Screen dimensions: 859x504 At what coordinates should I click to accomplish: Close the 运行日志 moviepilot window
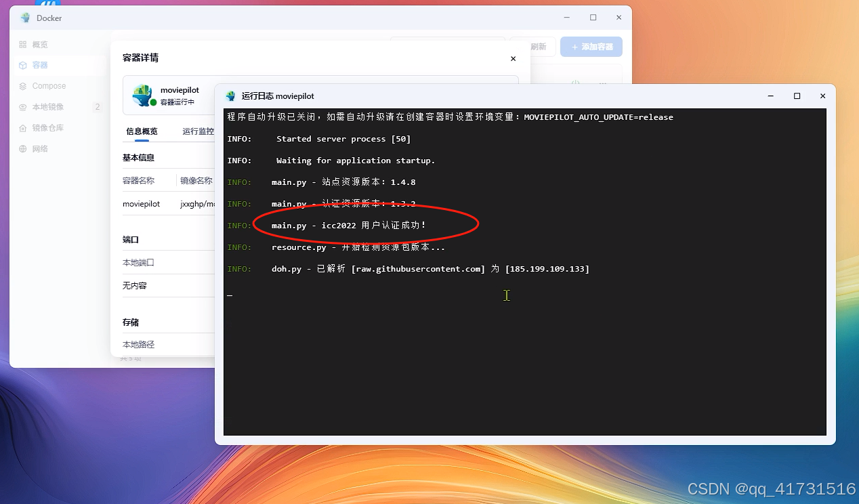click(x=822, y=96)
